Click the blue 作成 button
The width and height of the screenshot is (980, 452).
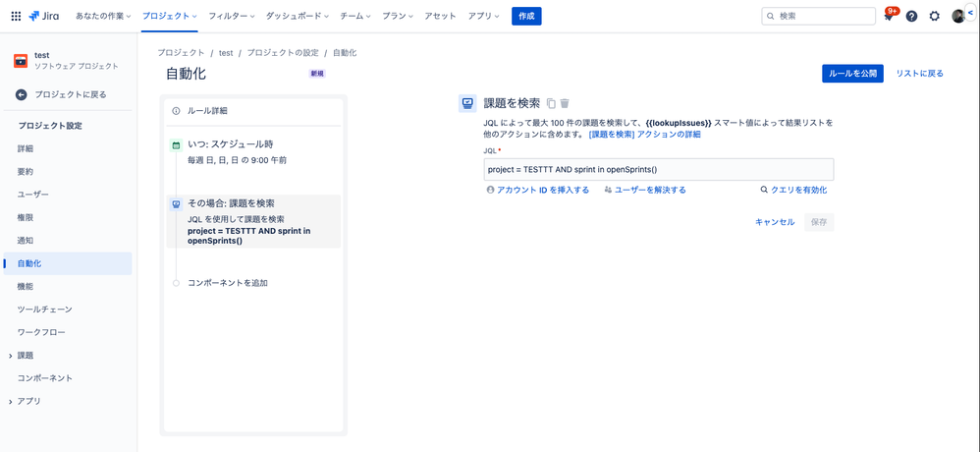(526, 17)
